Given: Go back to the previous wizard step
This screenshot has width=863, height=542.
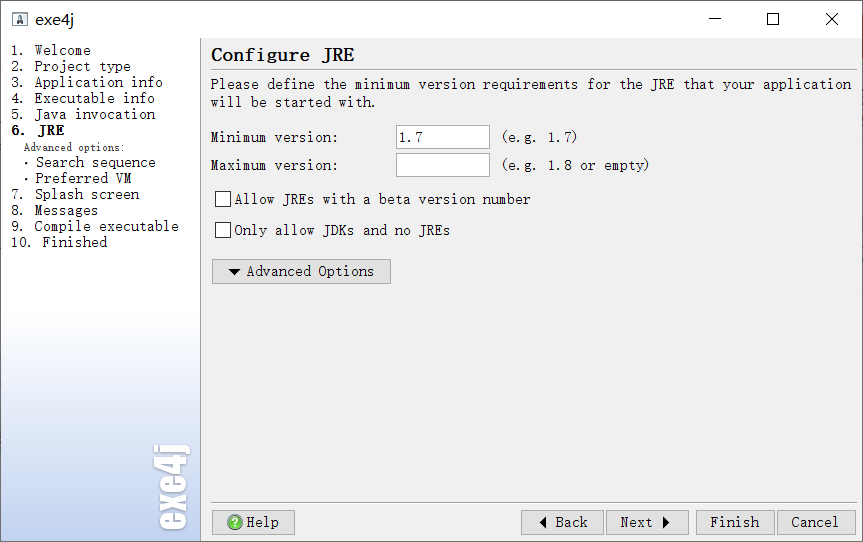Looking at the screenshot, I should [x=562, y=522].
